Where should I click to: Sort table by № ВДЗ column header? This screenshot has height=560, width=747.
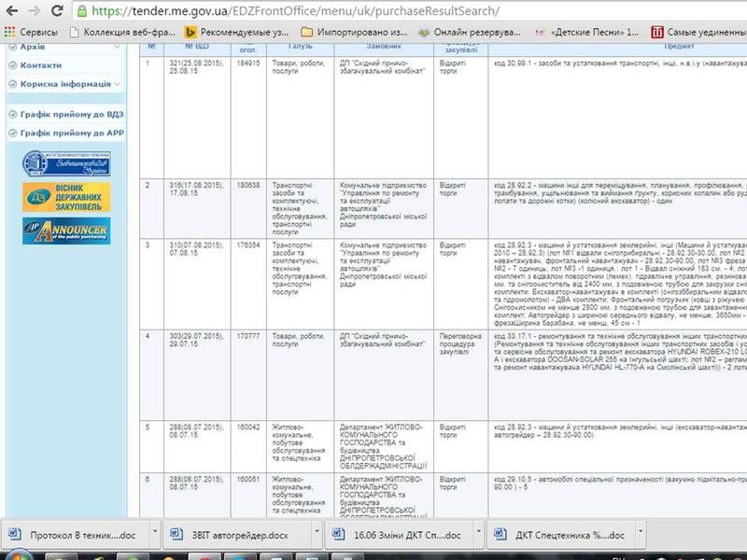click(x=196, y=45)
